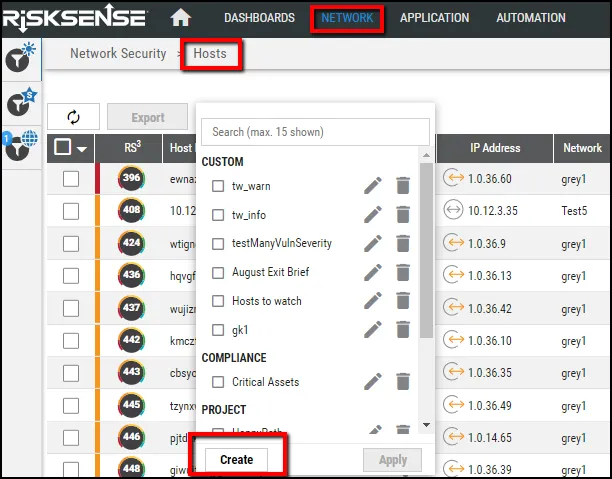The width and height of the screenshot is (612, 479).
Task: Check the August Exit Brief checkbox
Action: (x=218, y=272)
